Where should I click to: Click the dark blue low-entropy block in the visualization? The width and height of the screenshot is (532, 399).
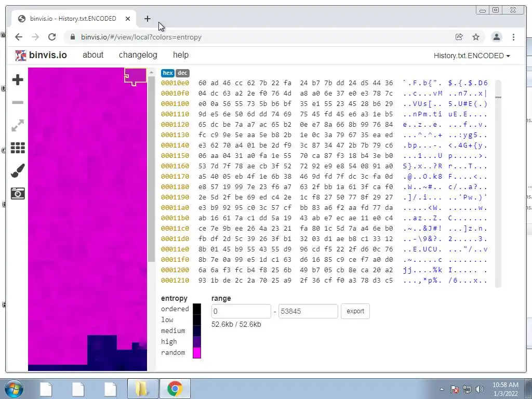pyautogui.click(x=102, y=350)
